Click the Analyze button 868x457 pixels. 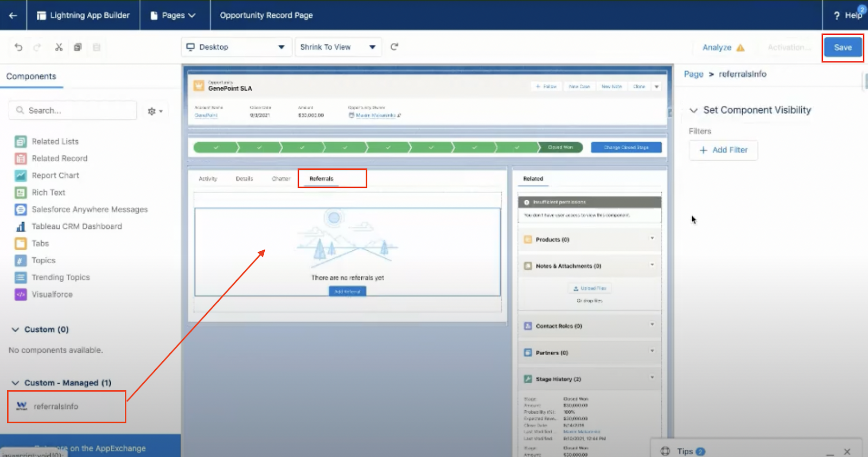point(724,47)
